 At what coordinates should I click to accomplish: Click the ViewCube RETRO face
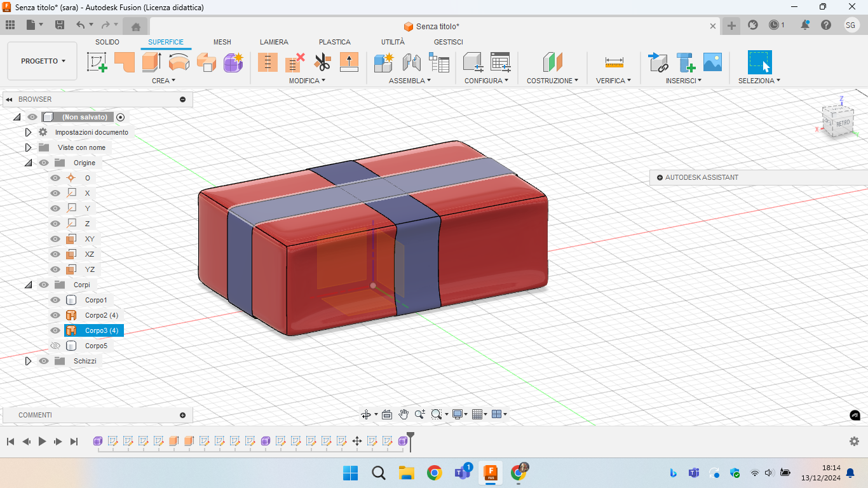843,123
